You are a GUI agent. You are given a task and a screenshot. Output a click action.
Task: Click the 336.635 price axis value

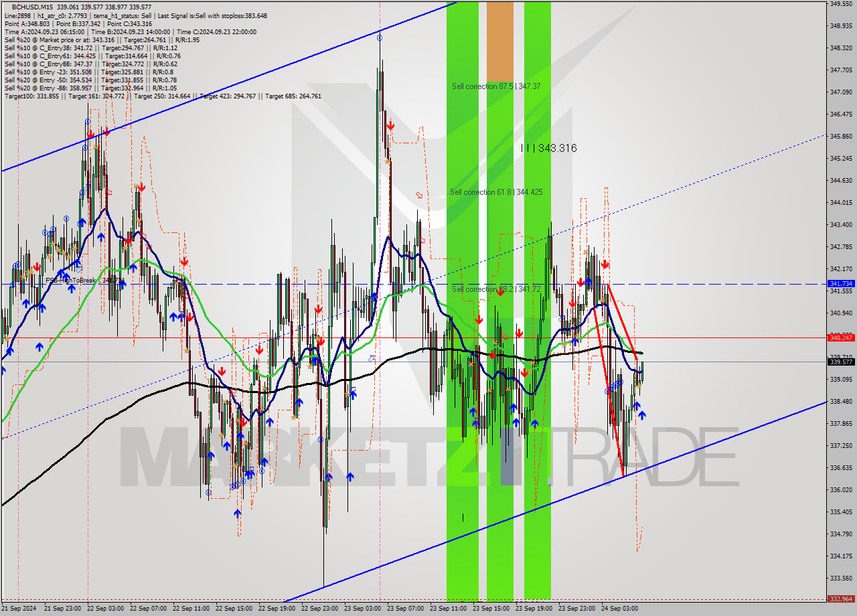point(842,467)
